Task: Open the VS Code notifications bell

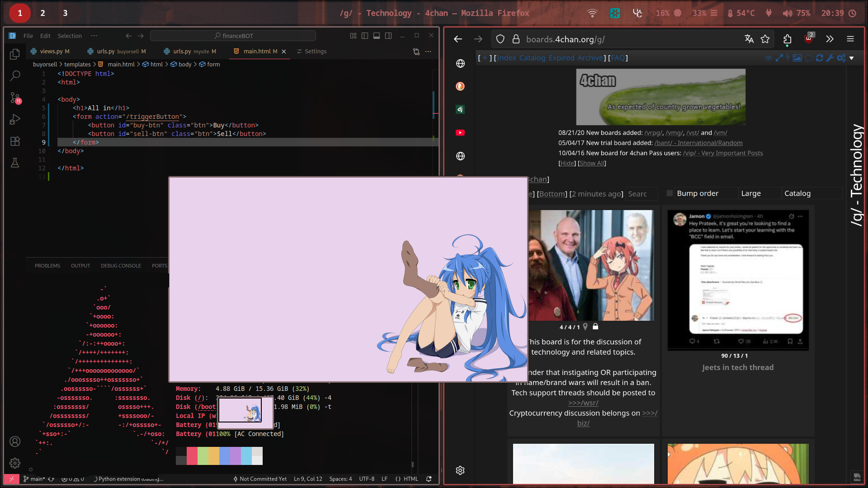Action: (429, 479)
